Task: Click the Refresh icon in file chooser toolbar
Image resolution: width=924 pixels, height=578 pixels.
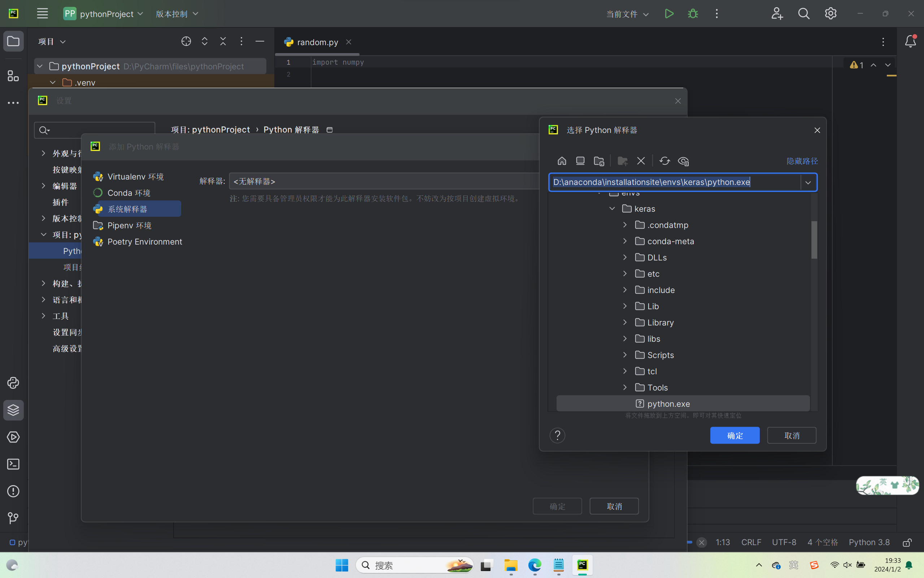Action: click(x=664, y=161)
